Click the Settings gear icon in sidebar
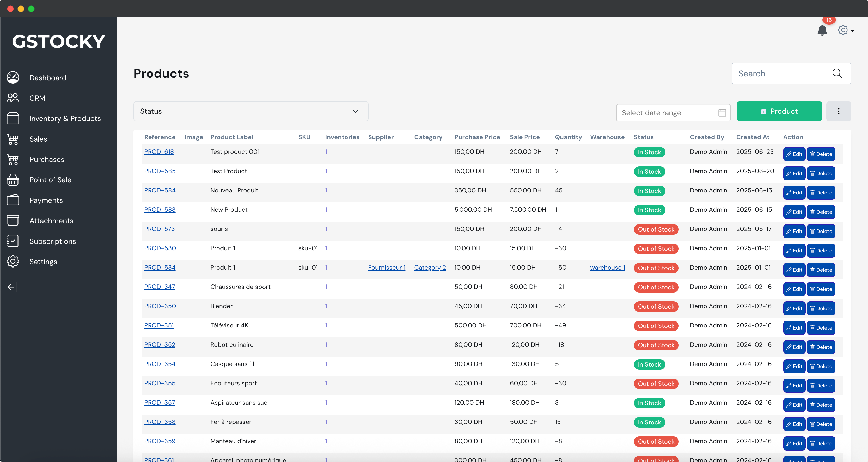Image resolution: width=868 pixels, height=462 pixels. click(13, 262)
